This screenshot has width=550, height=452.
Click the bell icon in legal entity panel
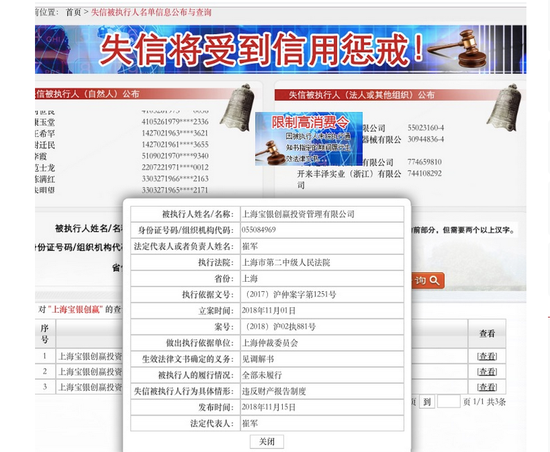504,107
